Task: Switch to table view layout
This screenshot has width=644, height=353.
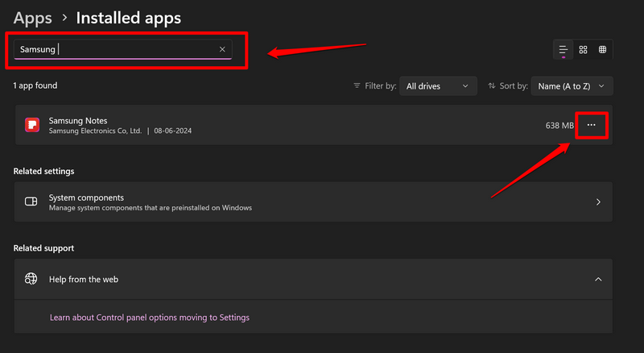Action: click(602, 50)
